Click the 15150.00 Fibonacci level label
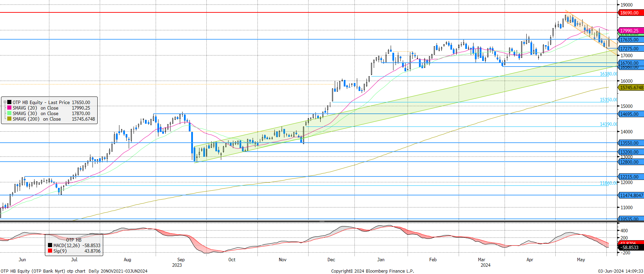Image resolution: width=644 pixels, height=274 pixels. (x=608, y=100)
